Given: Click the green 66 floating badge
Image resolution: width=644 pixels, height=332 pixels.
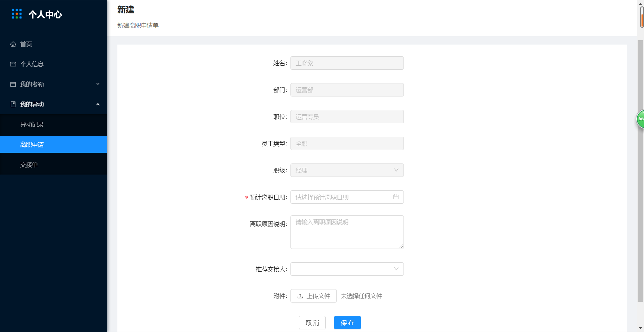Looking at the screenshot, I should click(640, 119).
